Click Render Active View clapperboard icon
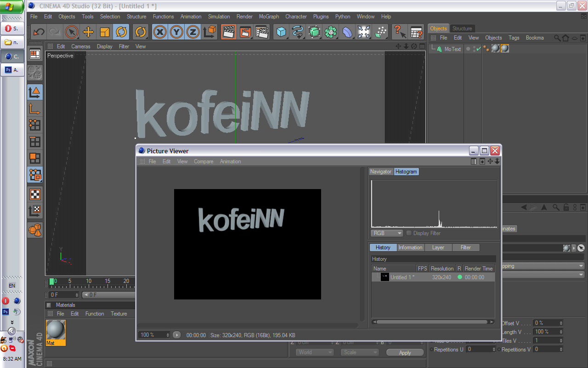Image resolution: width=588 pixels, height=368 pixels. pos(229,32)
